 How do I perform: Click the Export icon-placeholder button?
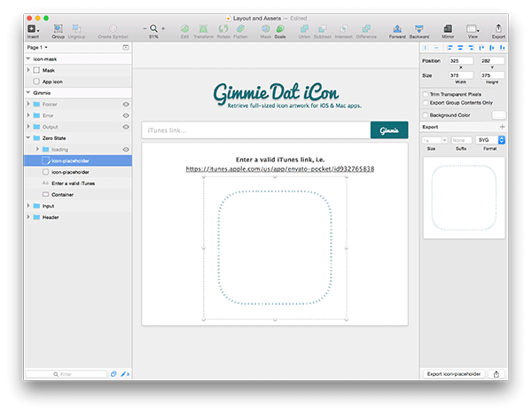coord(456,374)
